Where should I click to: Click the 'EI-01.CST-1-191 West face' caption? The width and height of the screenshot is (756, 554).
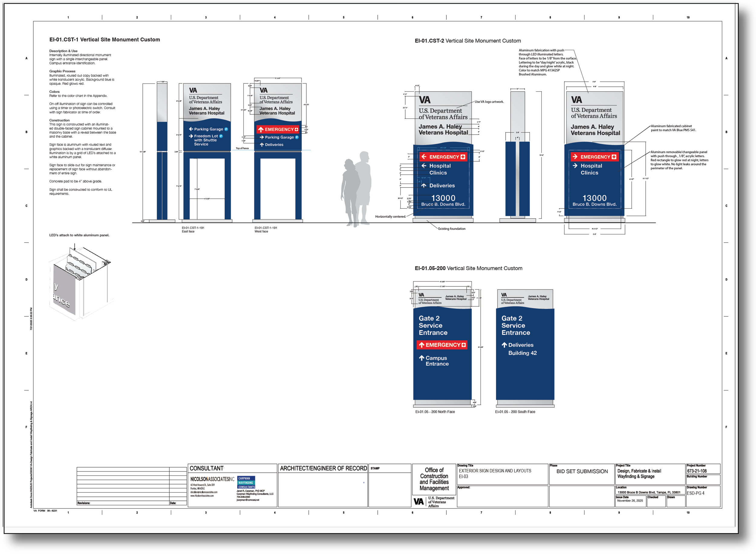click(x=266, y=230)
